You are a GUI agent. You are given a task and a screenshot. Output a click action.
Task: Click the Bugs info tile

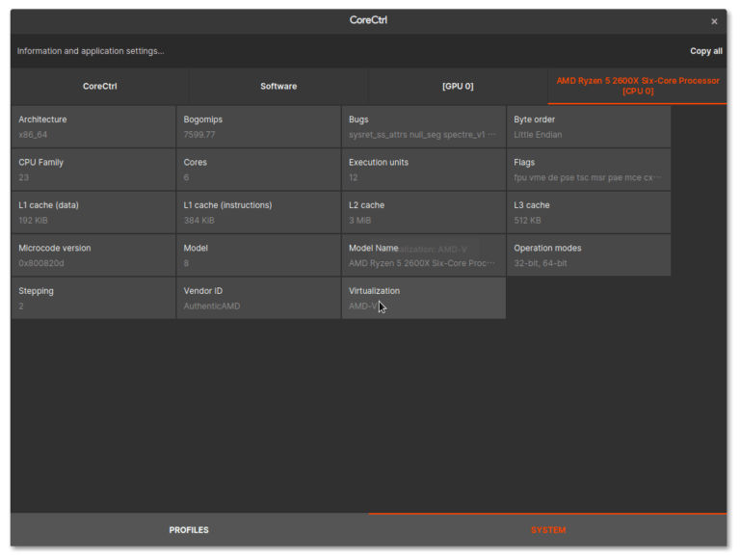[x=423, y=127]
